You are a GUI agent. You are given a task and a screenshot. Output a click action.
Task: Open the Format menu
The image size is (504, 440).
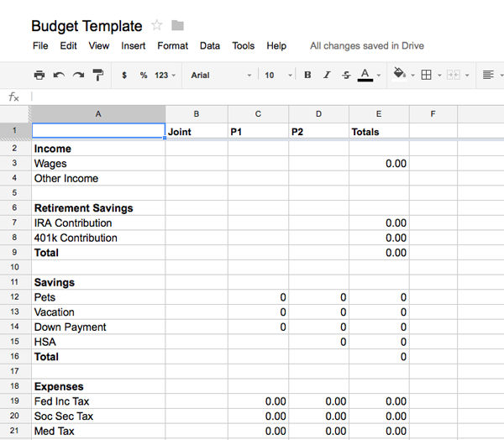pos(172,46)
